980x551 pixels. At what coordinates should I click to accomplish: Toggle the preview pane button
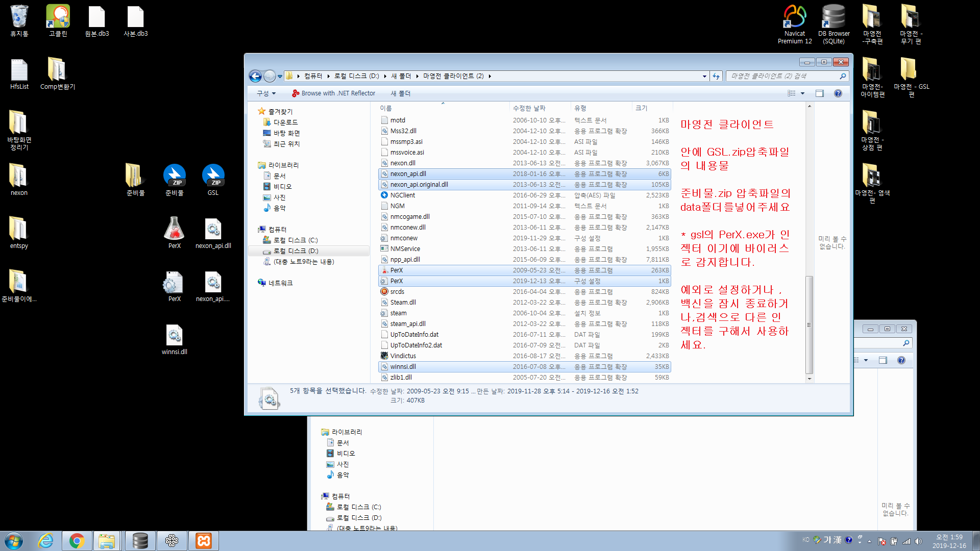820,93
